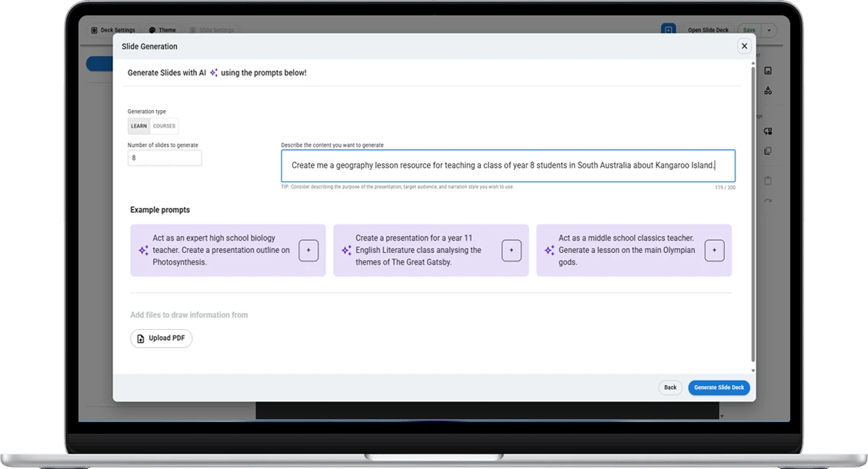Viewport: 868px width, 469px height.
Task: Click the PDF file icon on Upload button
Action: [x=141, y=338]
